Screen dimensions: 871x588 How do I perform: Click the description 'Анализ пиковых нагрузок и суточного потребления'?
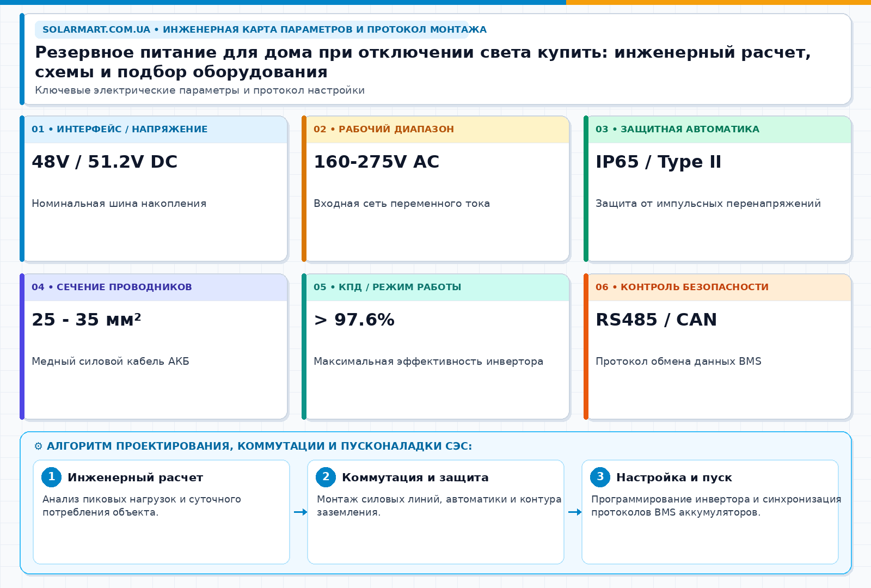[142, 506]
